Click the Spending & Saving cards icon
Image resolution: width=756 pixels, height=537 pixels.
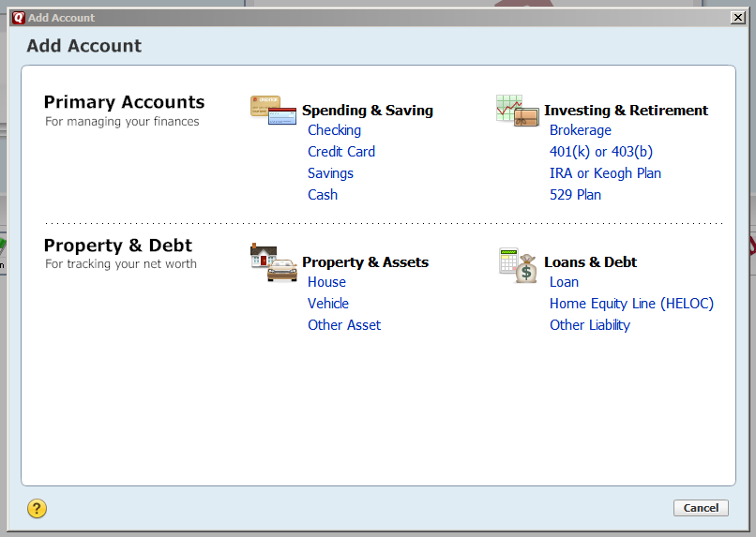point(273,111)
